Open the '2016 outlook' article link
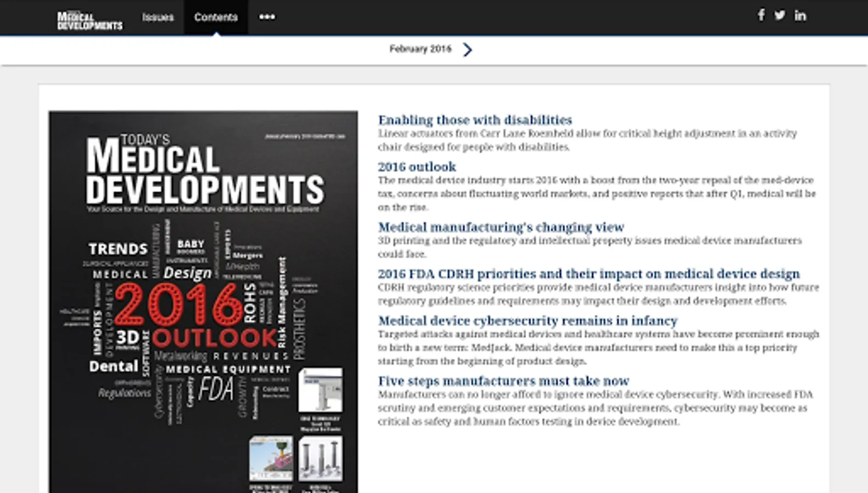 click(417, 167)
